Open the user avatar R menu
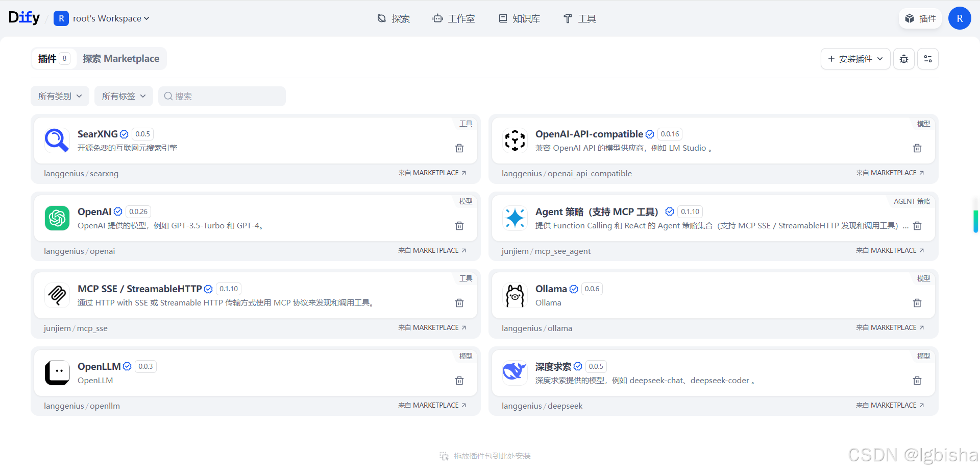 (960, 18)
